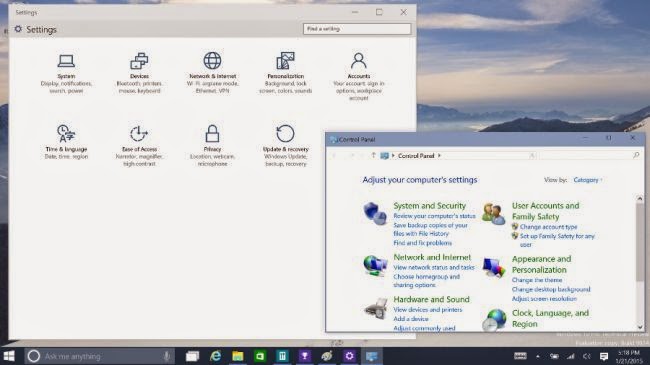This screenshot has width=650, height=365.
Task: Click the Find a setting search box
Action: [x=357, y=29]
